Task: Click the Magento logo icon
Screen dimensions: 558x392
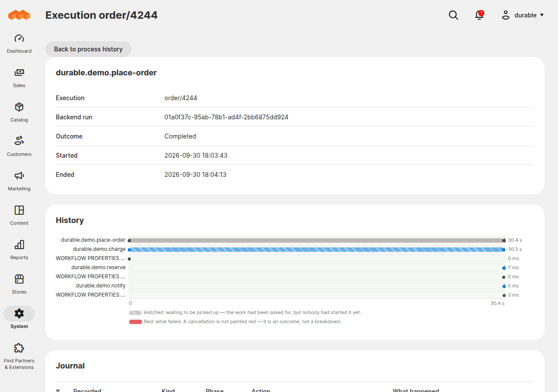Action: point(19,15)
